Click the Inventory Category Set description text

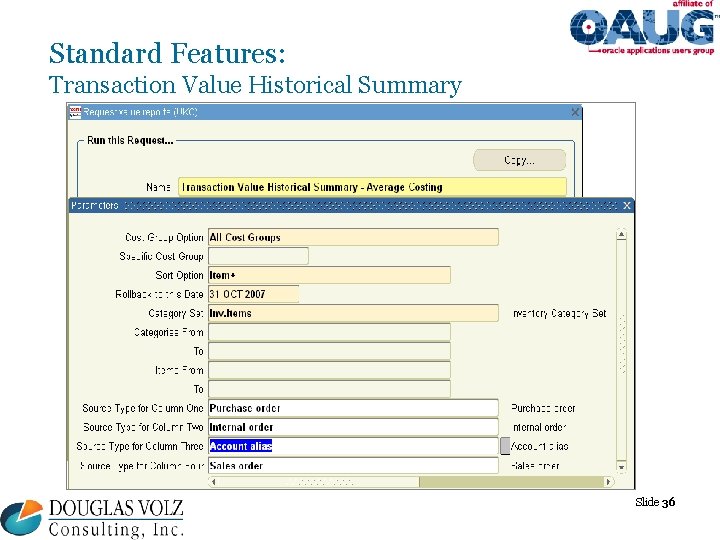pos(559,313)
